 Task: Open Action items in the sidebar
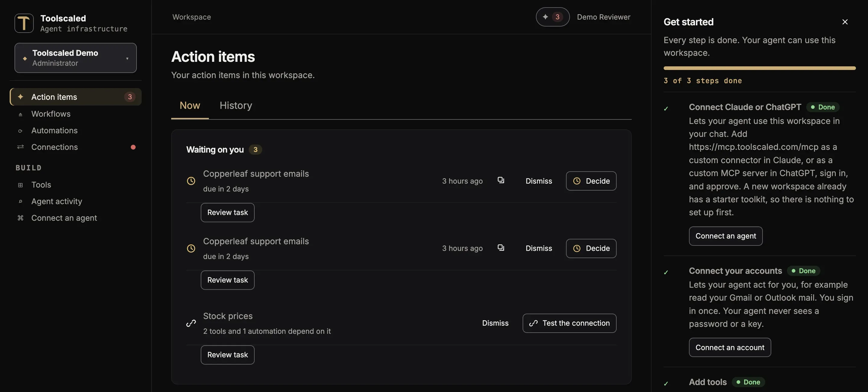click(75, 97)
